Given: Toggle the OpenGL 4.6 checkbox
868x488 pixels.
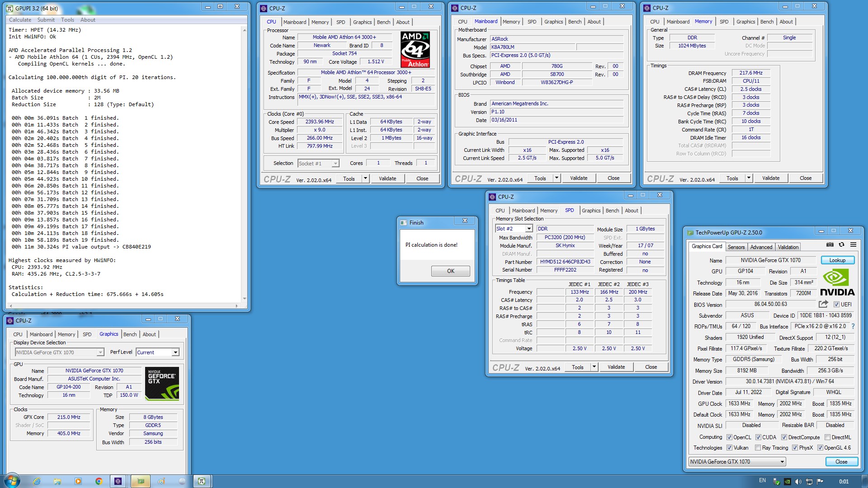Looking at the screenshot, I should click(820, 448).
